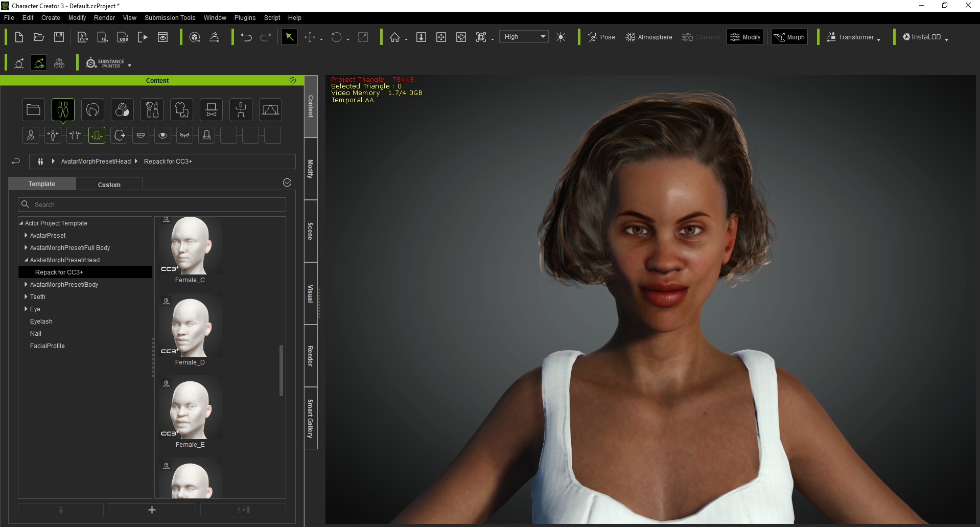Choose the rotate transform tool
This screenshot has height=527, width=980.
pos(336,37)
